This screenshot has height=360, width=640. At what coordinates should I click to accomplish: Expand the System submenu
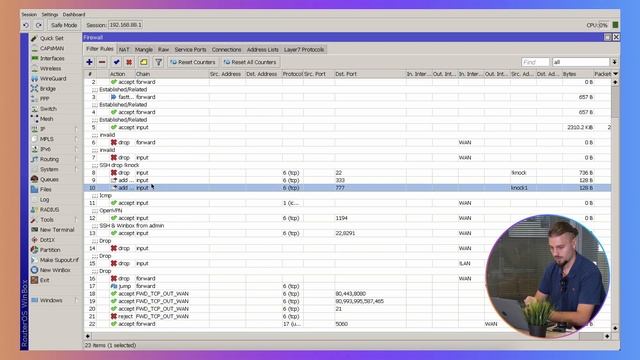coord(76,169)
